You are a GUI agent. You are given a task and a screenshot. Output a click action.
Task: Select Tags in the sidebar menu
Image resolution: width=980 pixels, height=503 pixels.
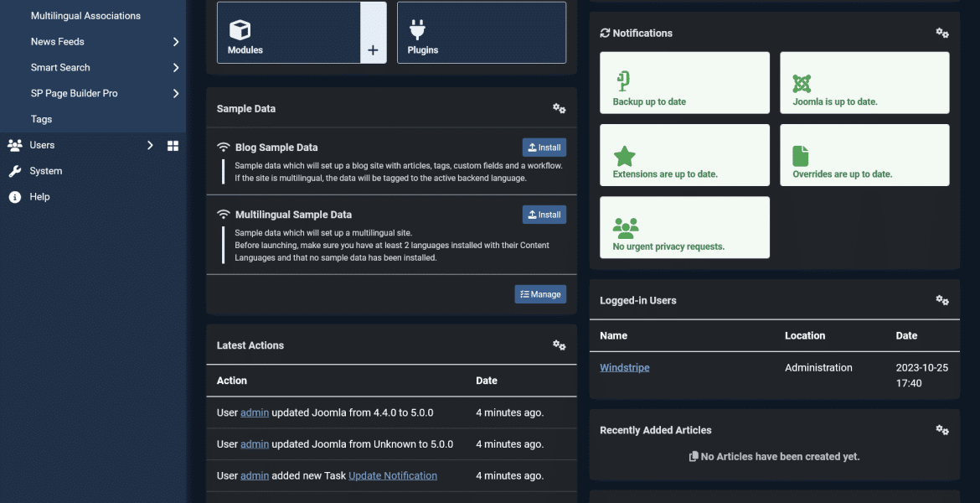point(39,118)
